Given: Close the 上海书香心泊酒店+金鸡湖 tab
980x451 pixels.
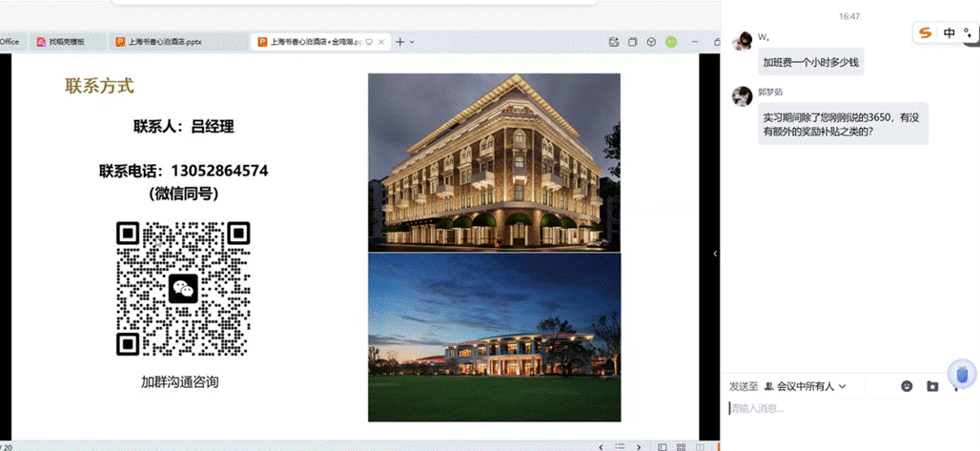Looking at the screenshot, I should (382, 42).
